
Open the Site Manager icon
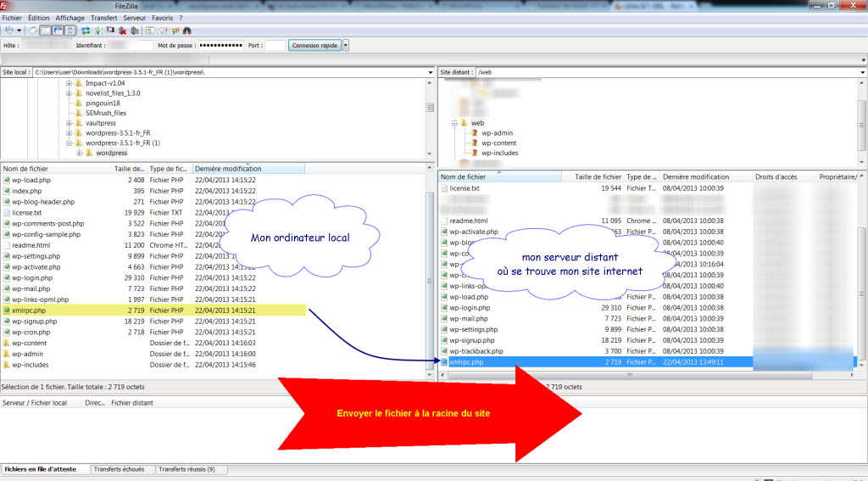click(x=9, y=31)
